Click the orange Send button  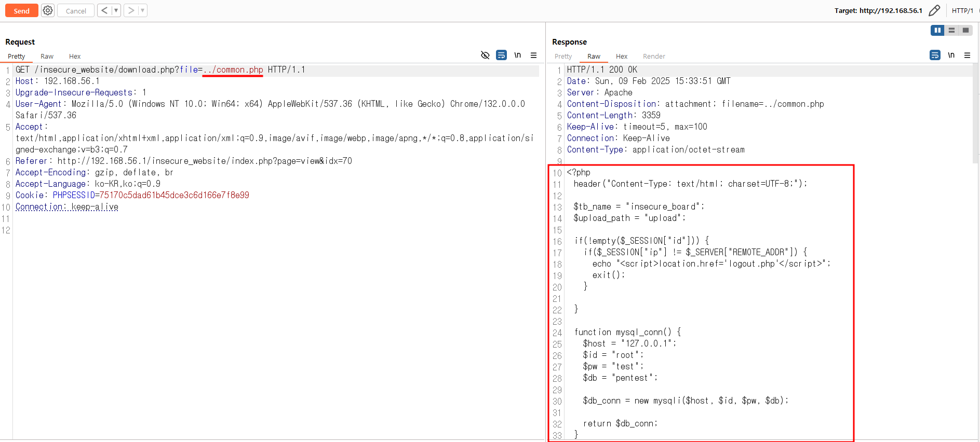tap(21, 10)
